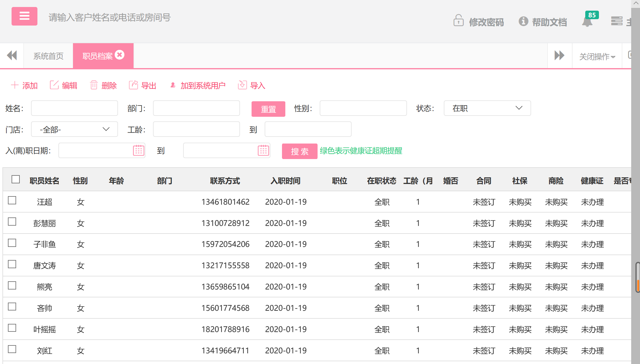Open the calendar picker for 入(离)职日期
This screenshot has width=640, height=364.
pyautogui.click(x=138, y=150)
